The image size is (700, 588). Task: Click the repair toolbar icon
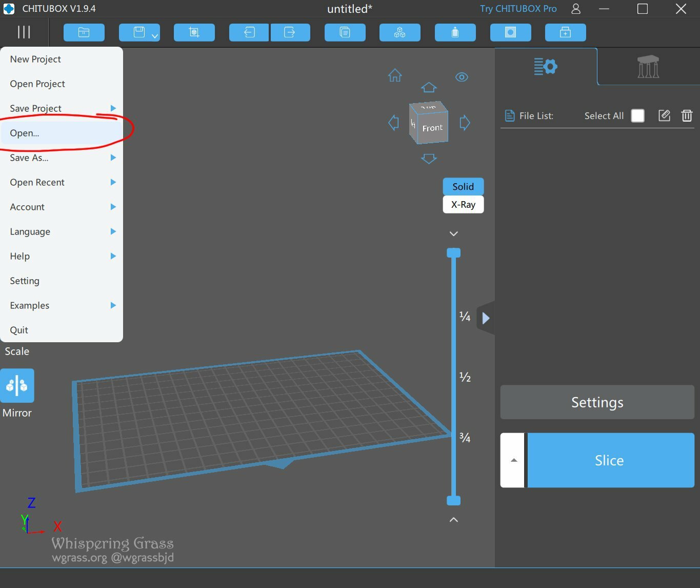566,32
